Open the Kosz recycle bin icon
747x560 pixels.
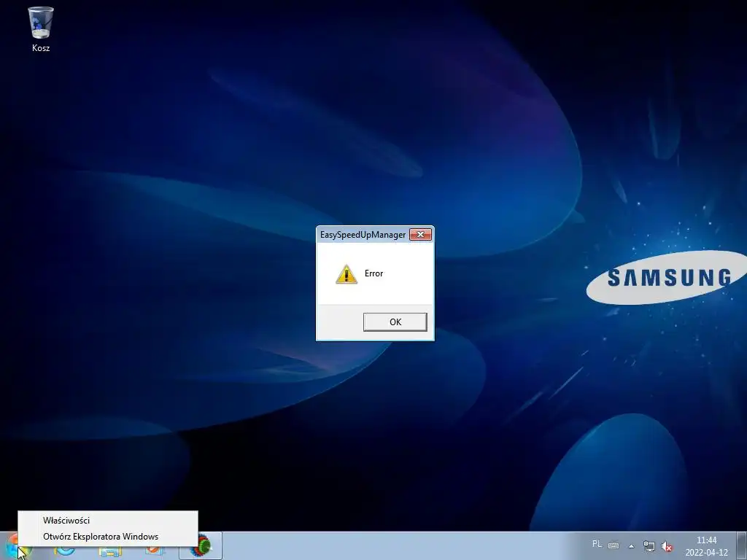[41, 28]
